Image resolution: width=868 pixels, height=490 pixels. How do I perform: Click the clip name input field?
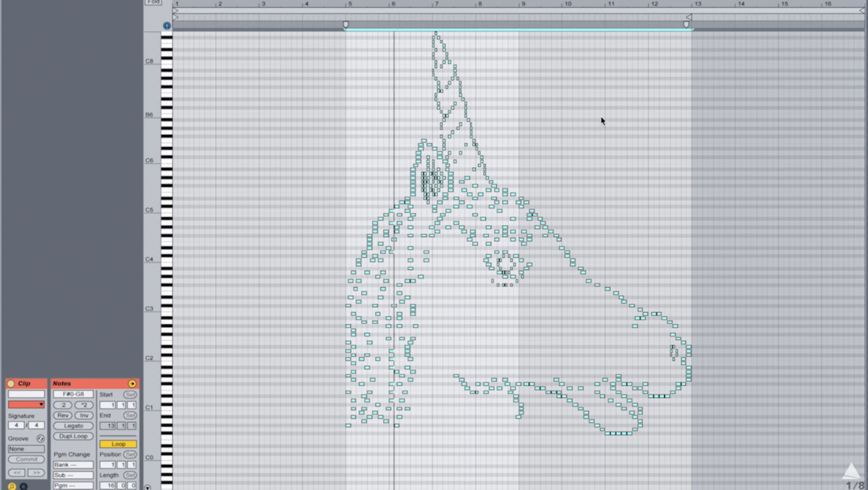pos(26,394)
